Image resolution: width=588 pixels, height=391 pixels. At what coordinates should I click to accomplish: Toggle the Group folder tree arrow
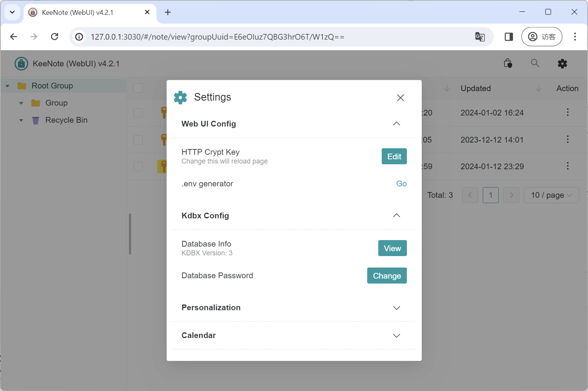tap(21, 103)
